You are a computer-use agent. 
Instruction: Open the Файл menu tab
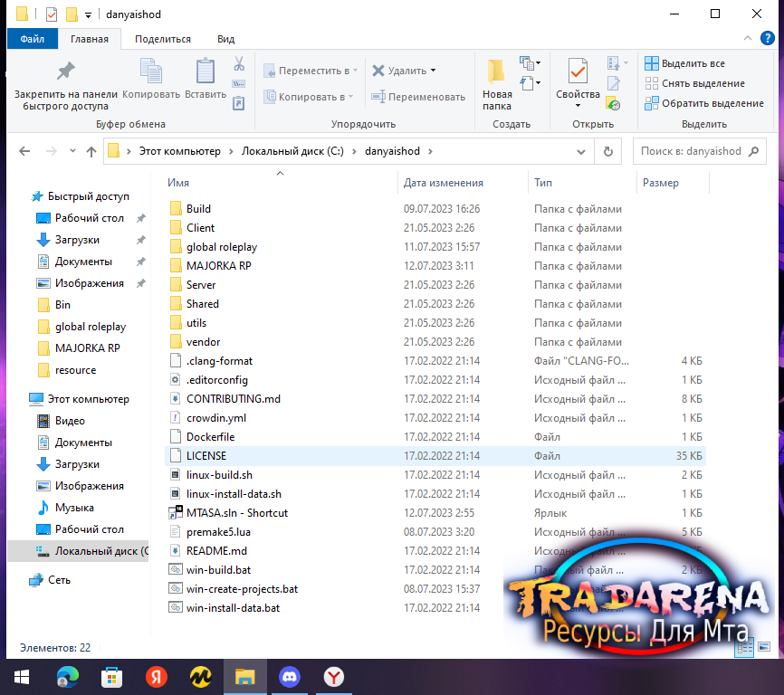coord(33,39)
